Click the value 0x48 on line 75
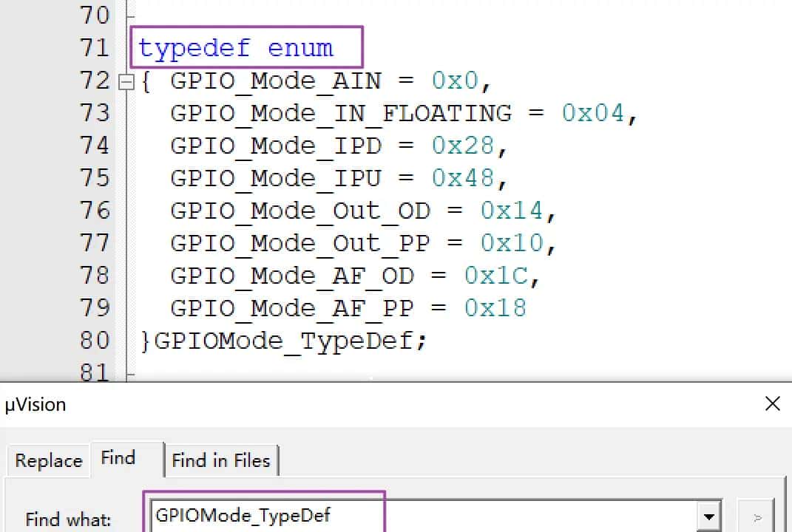The height and width of the screenshot is (532, 792). tap(463, 177)
